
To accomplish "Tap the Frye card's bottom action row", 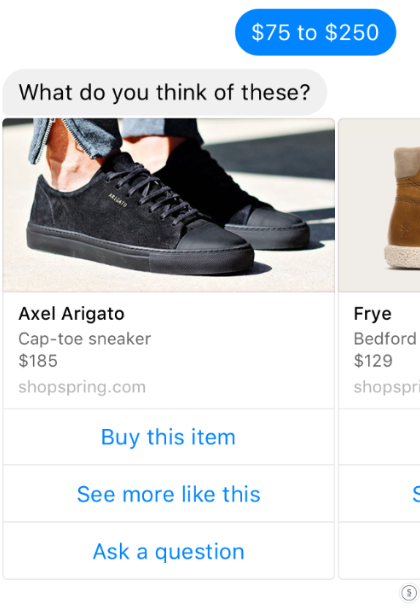I will point(379,551).
